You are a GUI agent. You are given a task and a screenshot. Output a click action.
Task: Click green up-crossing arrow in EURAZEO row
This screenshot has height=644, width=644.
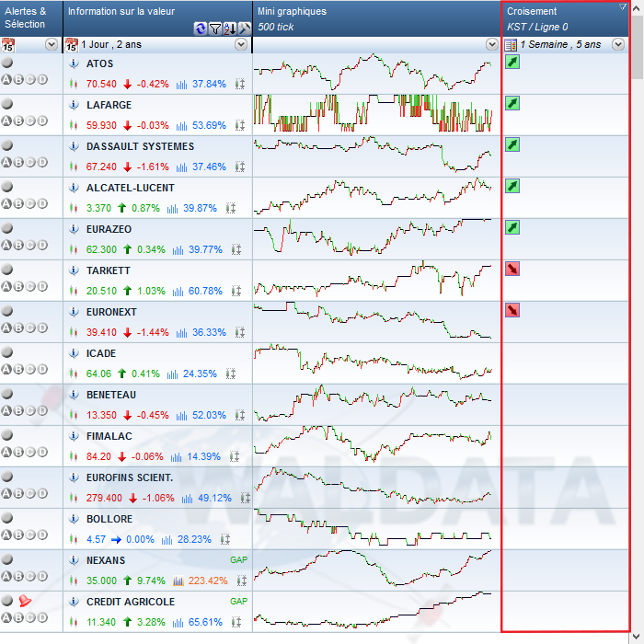click(512, 227)
